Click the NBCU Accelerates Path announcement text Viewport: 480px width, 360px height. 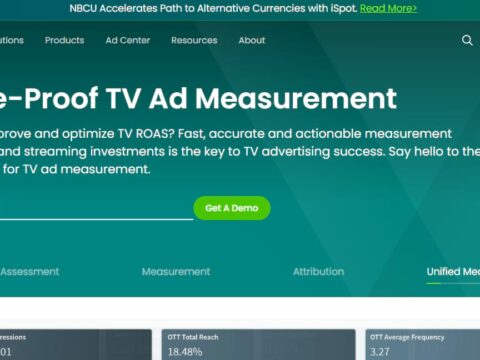[x=213, y=8]
